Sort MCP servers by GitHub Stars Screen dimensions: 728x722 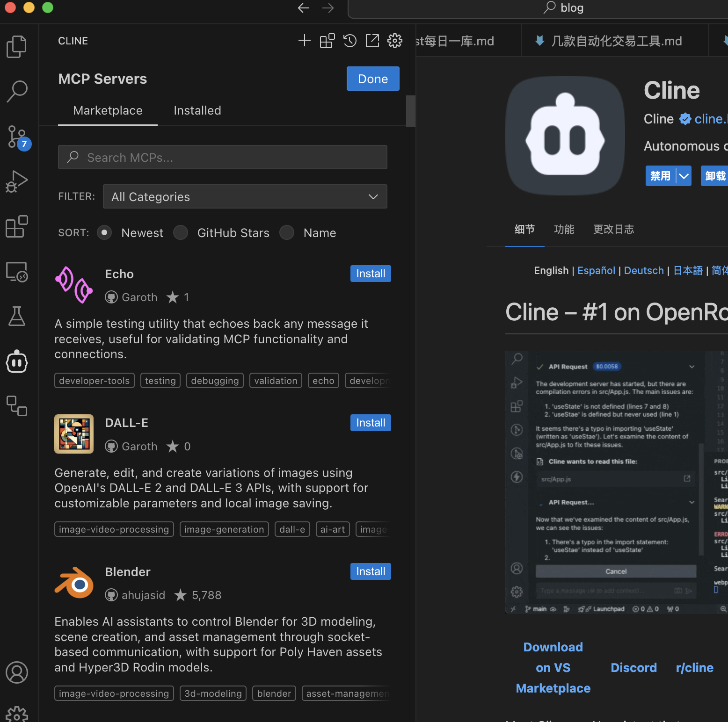181,232
